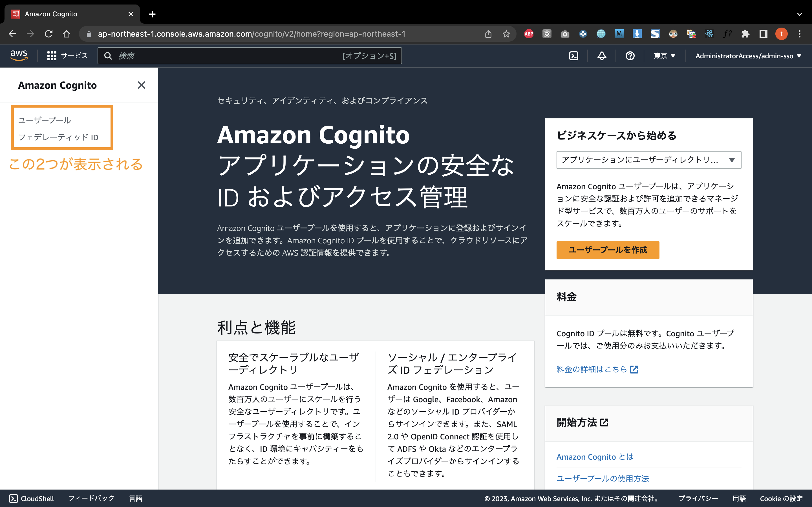The image size is (812, 507).
Task: Focus the AWS 検索 search field
Action: (228, 56)
